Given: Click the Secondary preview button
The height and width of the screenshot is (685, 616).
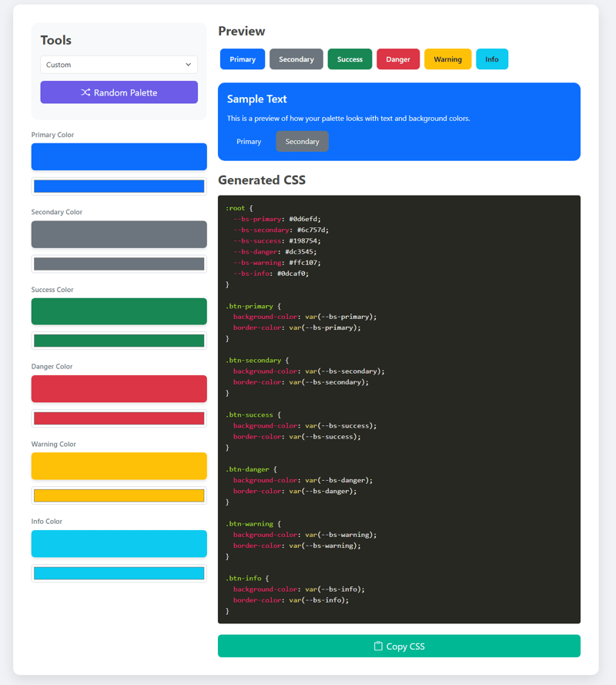Looking at the screenshot, I should tap(296, 59).
